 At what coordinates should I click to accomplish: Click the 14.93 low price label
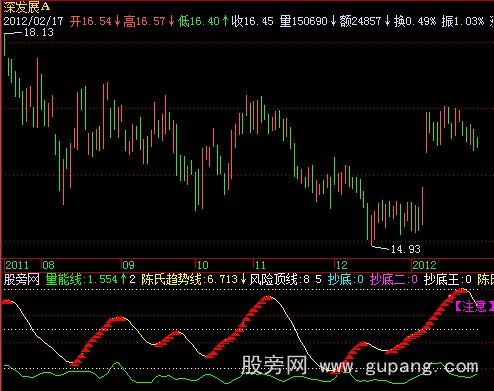[405, 249]
